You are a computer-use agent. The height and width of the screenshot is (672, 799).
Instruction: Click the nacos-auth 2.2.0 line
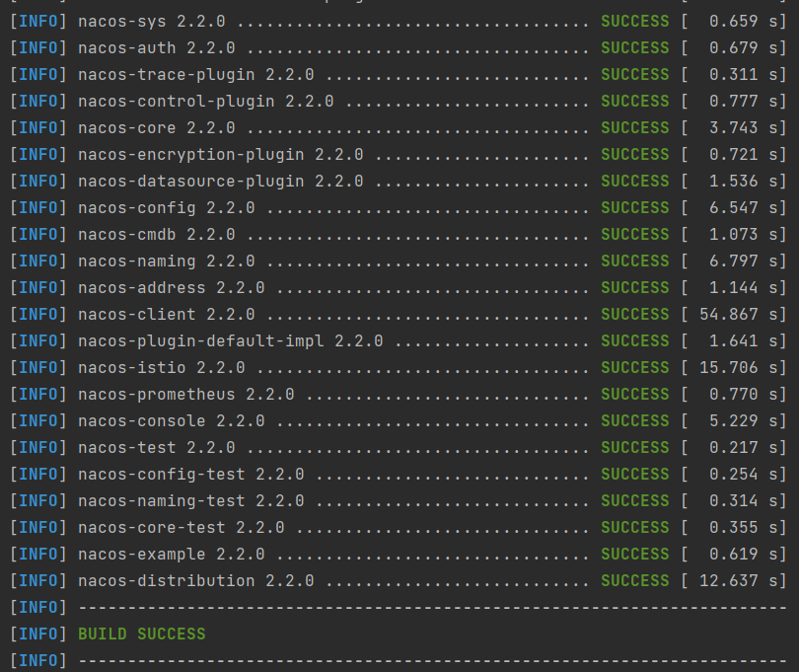coord(398,48)
